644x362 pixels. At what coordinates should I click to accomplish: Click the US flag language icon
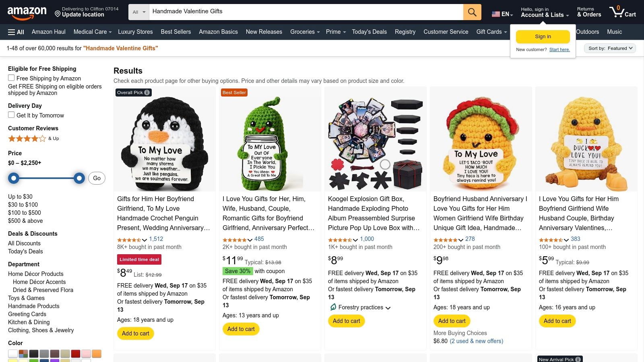pyautogui.click(x=495, y=14)
